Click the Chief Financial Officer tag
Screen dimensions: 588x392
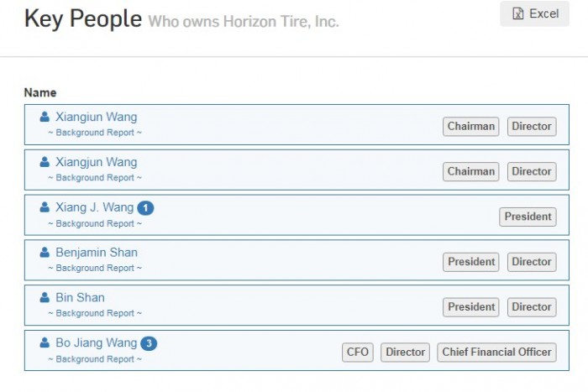pos(496,353)
